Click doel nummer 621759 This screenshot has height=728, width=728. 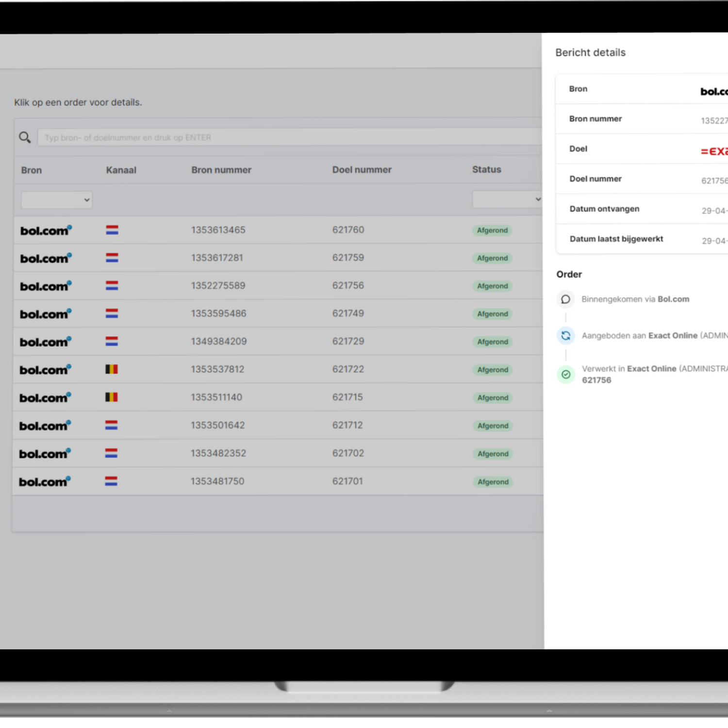(x=348, y=258)
